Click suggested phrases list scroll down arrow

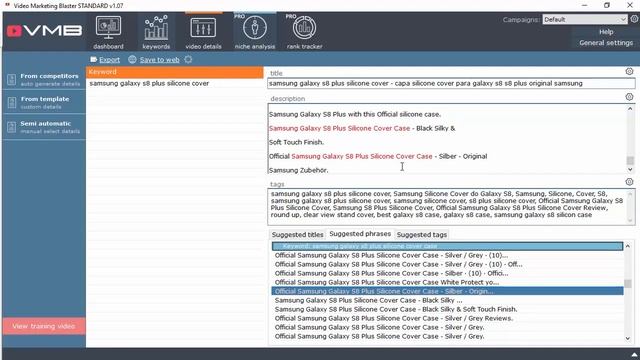coord(628,338)
